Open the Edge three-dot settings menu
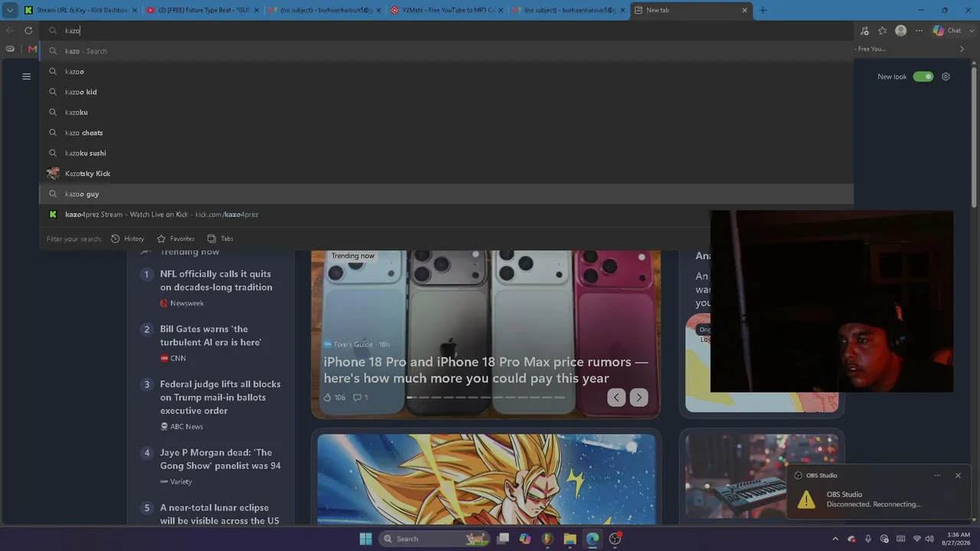 (x=920, y=31)
